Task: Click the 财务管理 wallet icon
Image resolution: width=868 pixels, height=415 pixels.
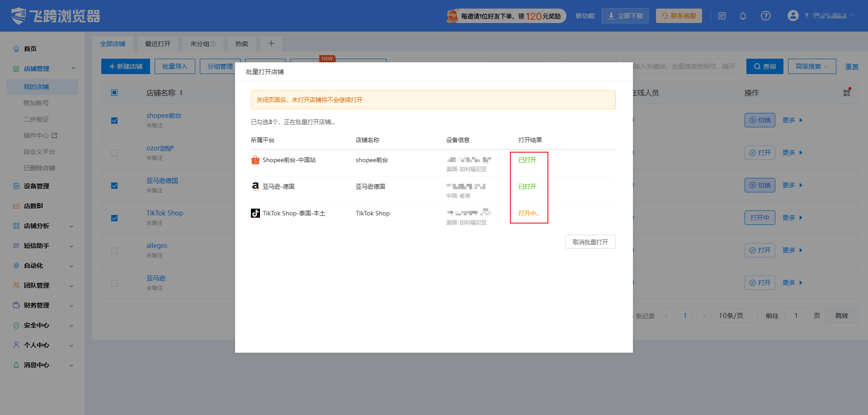Action: [16, 305]
